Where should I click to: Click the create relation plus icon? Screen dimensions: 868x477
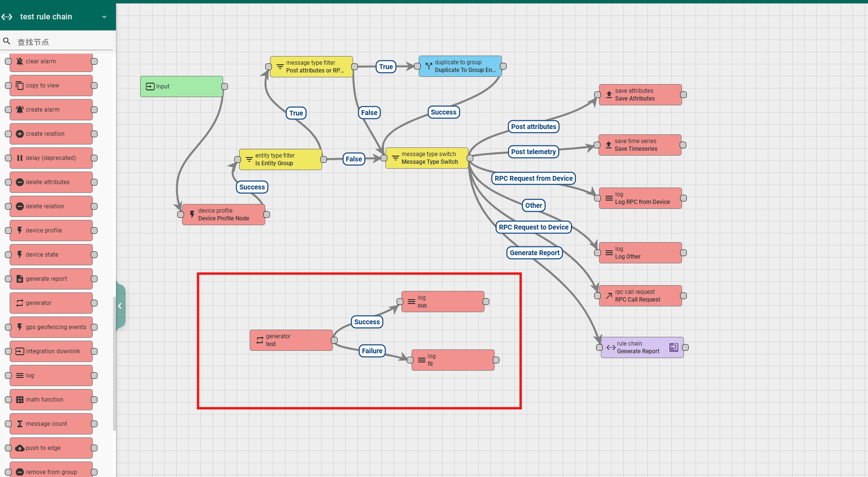(20, 134)
